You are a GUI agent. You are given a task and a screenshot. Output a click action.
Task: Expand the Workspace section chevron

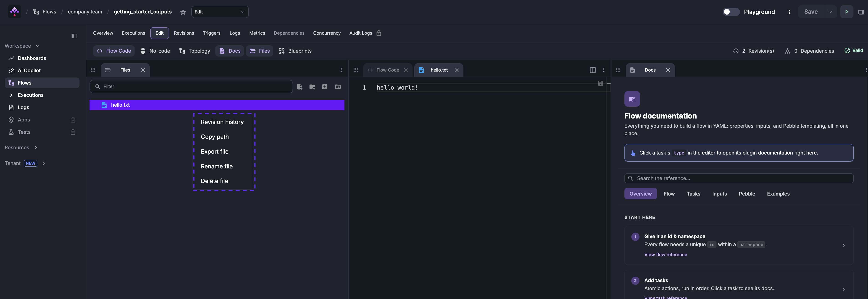pos(38,46)
